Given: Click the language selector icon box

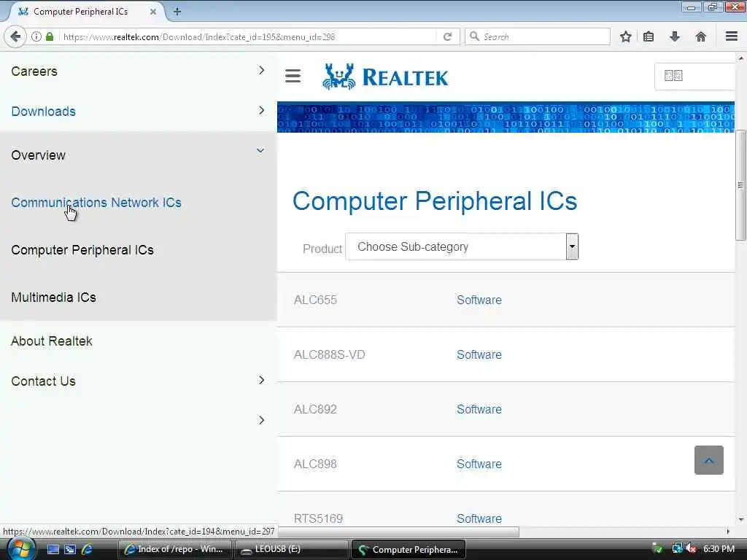Looking at the screenshot, I should click(673, 76).
